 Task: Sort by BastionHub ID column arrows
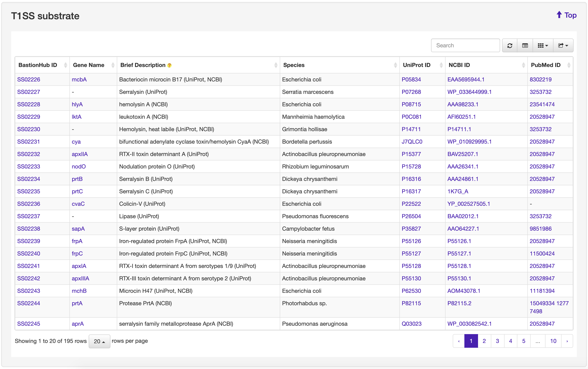[65, 65]
